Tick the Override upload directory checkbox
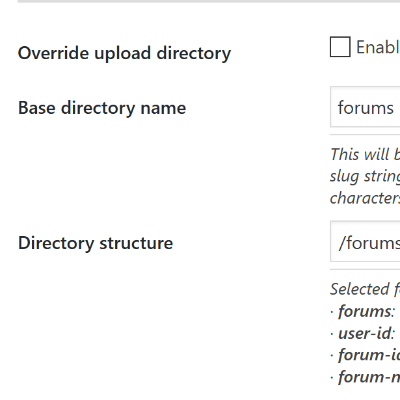Image resolution: width=400 pixels, height=400 pixels. [340, 47]
